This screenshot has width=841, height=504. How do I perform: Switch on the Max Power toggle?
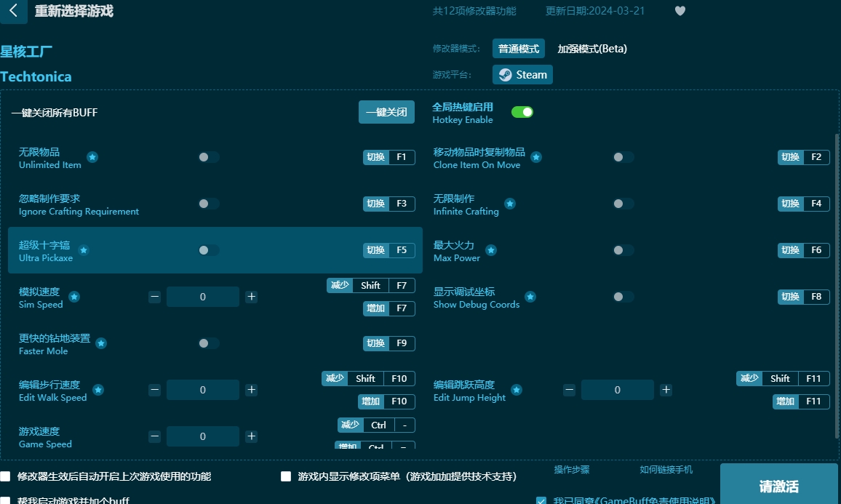pyautogui.click(x=623, y=250)
